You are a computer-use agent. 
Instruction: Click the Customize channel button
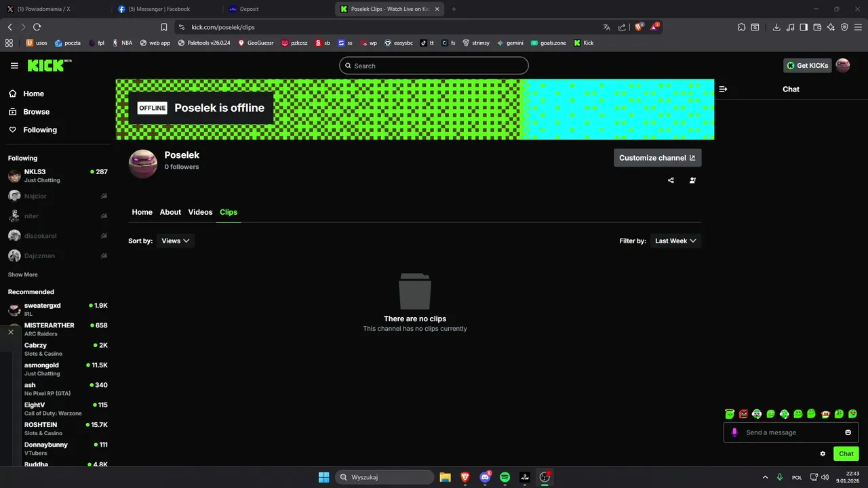pyautogui.click(x=658, y=158)
